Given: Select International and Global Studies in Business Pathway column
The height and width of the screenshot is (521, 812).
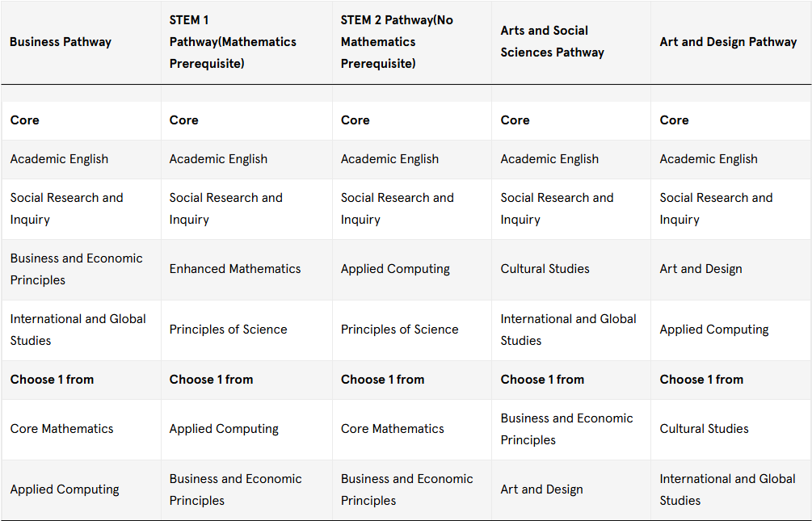Looking at the screenshot, I should 78,330.
